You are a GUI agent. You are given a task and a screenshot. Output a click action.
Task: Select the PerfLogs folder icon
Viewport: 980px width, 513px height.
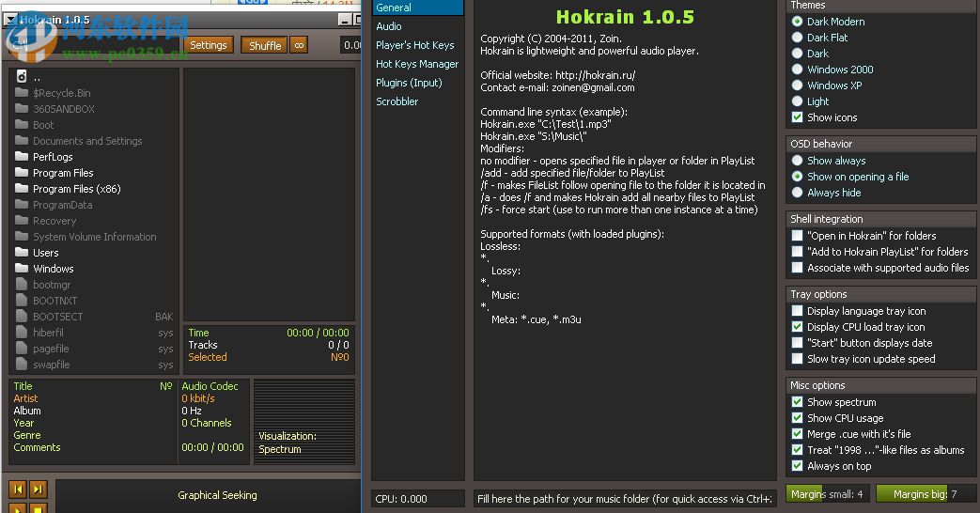[x=22, y=156]
